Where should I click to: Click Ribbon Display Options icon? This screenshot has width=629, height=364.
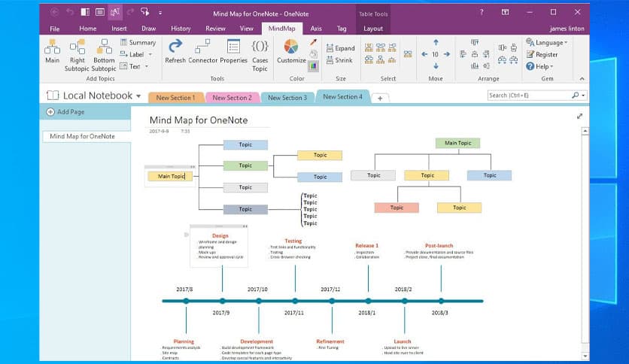tap(505, 13)
